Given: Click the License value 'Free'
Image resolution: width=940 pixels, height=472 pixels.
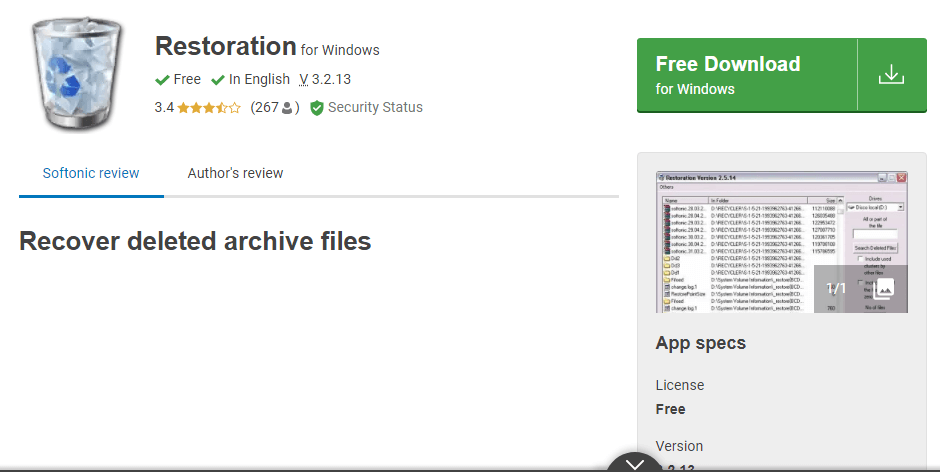Looking at the screenshot, I should tap(670, 409).
